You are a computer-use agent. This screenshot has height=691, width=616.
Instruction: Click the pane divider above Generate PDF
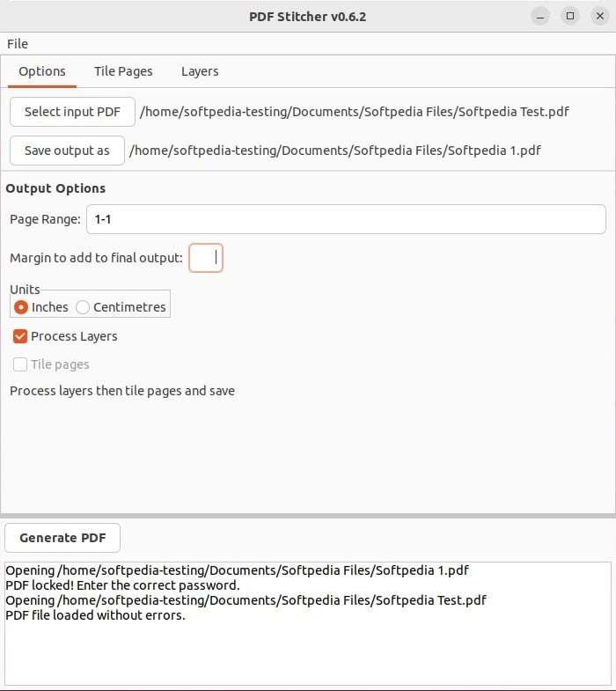[x=308, y=515]
